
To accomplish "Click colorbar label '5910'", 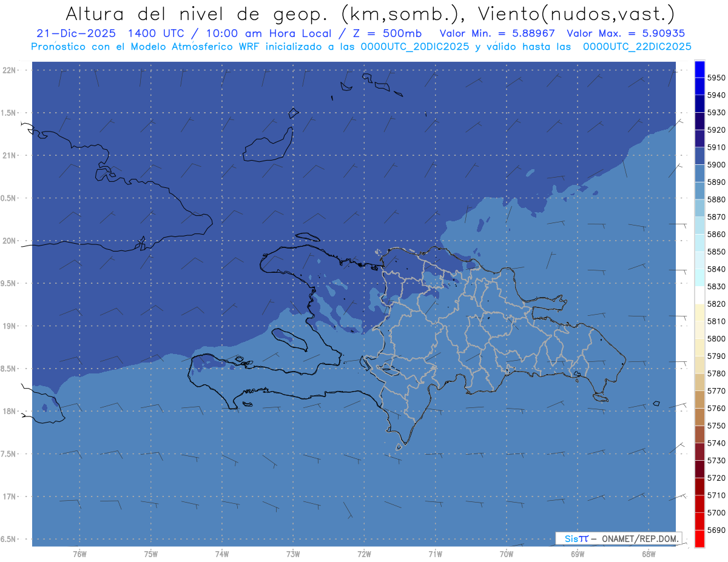I will click(716, 147).
